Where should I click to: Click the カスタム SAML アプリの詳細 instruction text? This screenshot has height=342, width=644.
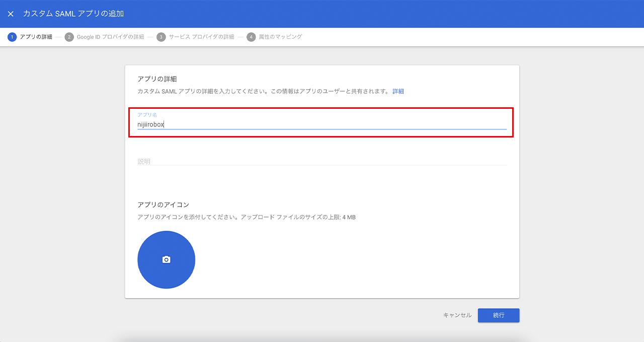click(263, 91)
